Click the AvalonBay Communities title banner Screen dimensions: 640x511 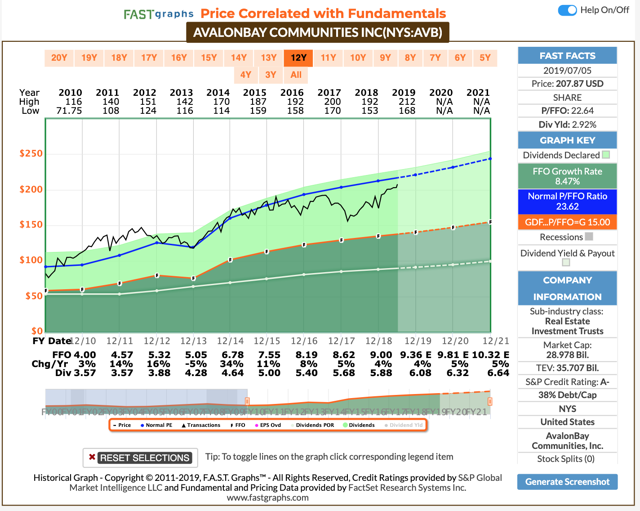(318, 32)
